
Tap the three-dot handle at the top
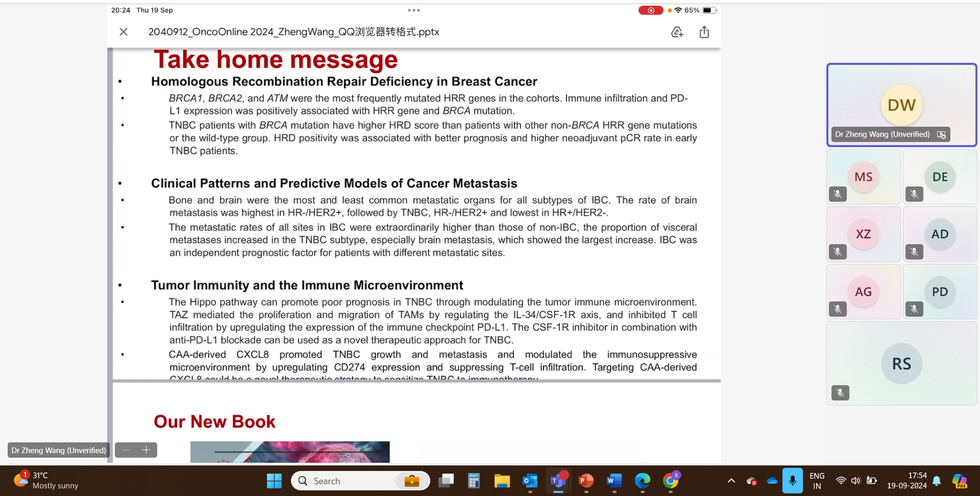(x=414, y=10)
